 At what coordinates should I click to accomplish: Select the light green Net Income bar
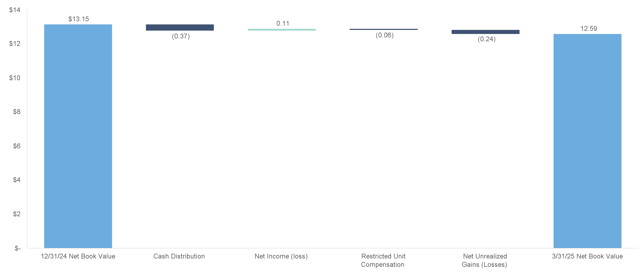click(282, 30)
